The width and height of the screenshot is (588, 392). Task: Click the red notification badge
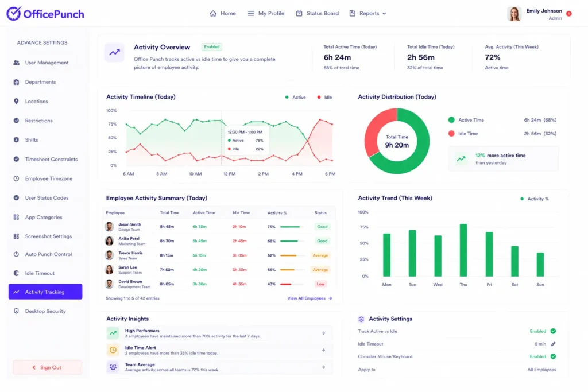coord(569,14)
